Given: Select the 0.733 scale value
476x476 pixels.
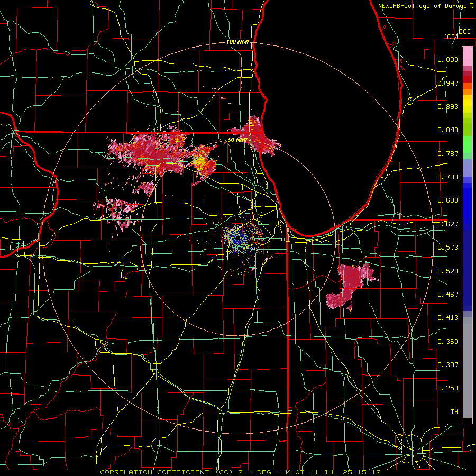Looking at the screenshot, I should 448,177.
